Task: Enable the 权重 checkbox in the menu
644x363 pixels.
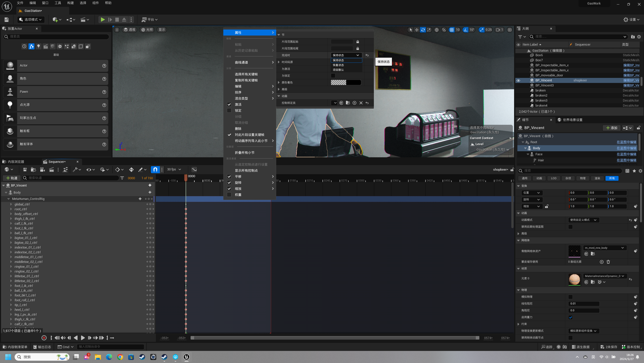Action: tap(229, 195)
